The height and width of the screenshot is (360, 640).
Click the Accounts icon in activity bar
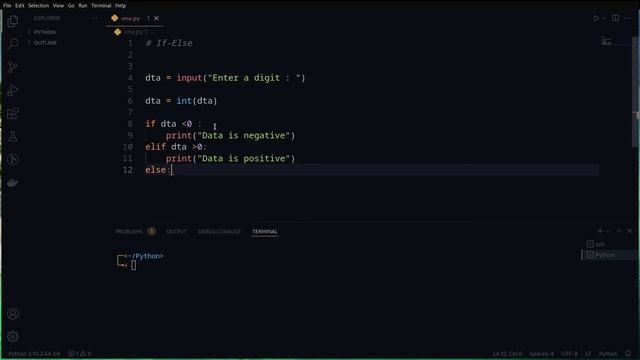pos(13,313)
